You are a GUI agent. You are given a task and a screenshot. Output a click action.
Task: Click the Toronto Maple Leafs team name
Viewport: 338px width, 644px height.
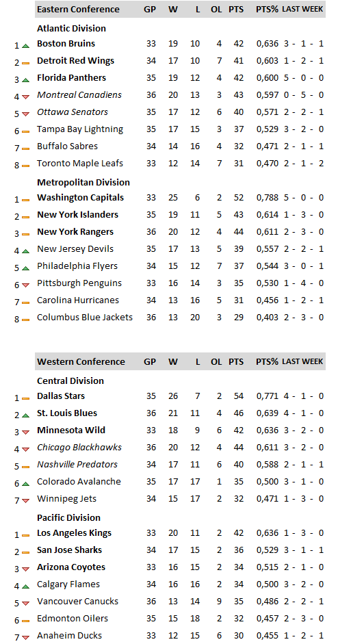tap(79, 164)
